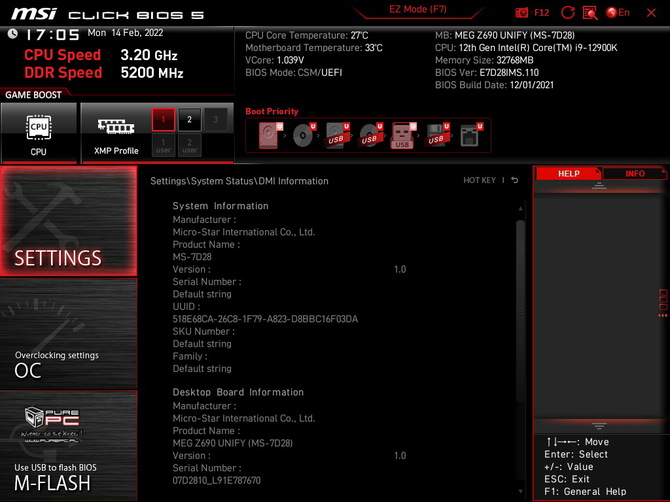Image resolution: width=670 pixels, height=502 pixels.
Task: Click the HOT KEY label
Action: (x=479, y=180)
